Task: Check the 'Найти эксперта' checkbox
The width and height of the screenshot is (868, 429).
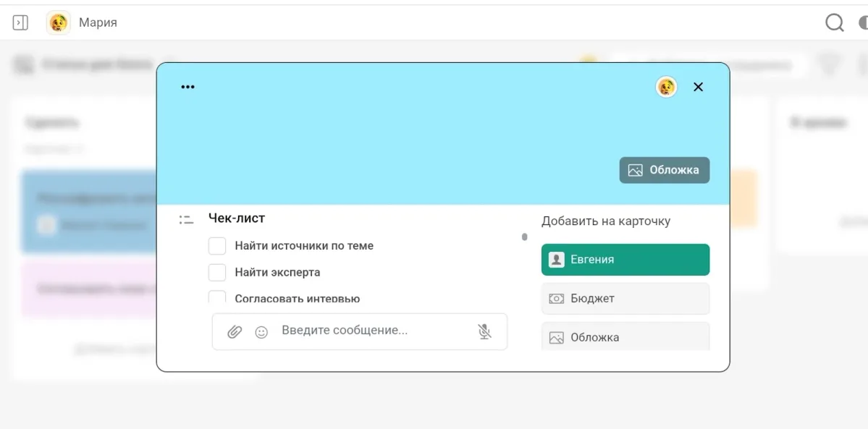Action: tap(217, 273)
